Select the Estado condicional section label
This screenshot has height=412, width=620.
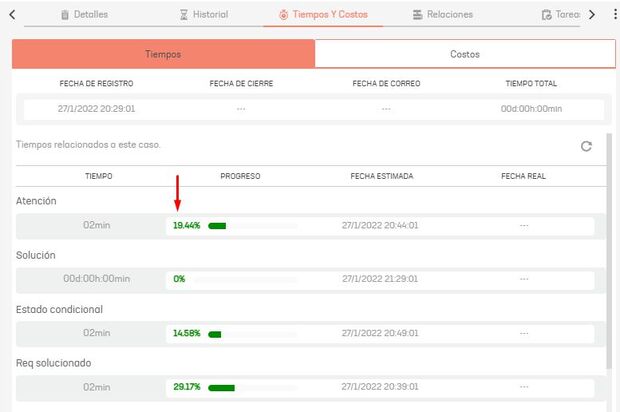coord(59,309)
